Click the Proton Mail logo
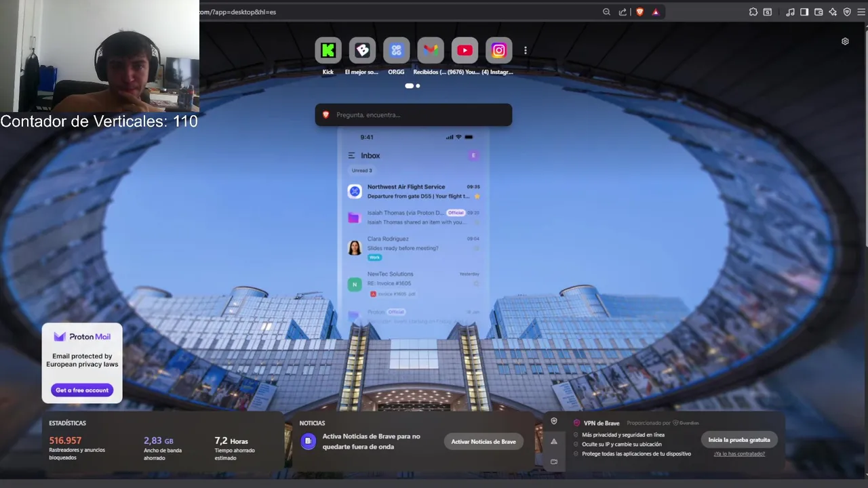 [82, 336]
